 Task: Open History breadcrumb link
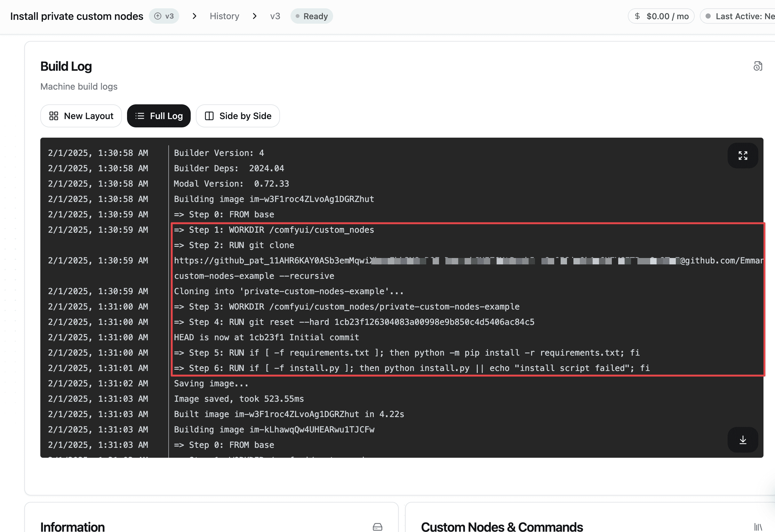[224, 16]
